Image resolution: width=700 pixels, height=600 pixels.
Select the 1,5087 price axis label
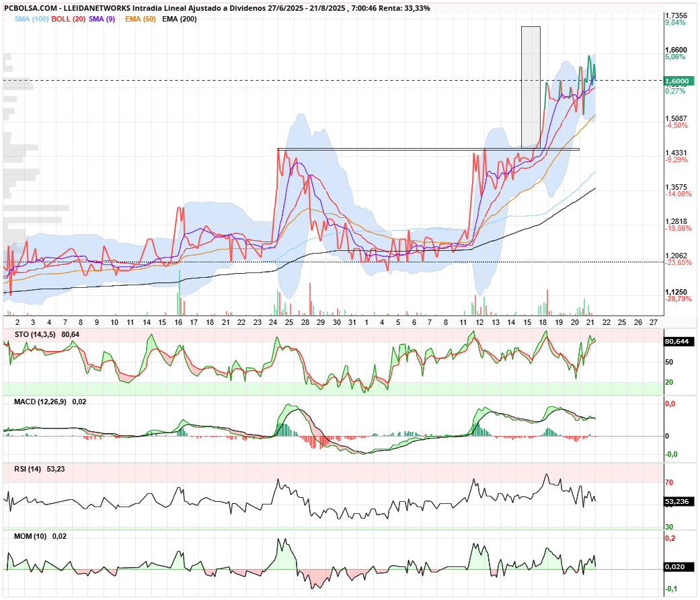676,119
